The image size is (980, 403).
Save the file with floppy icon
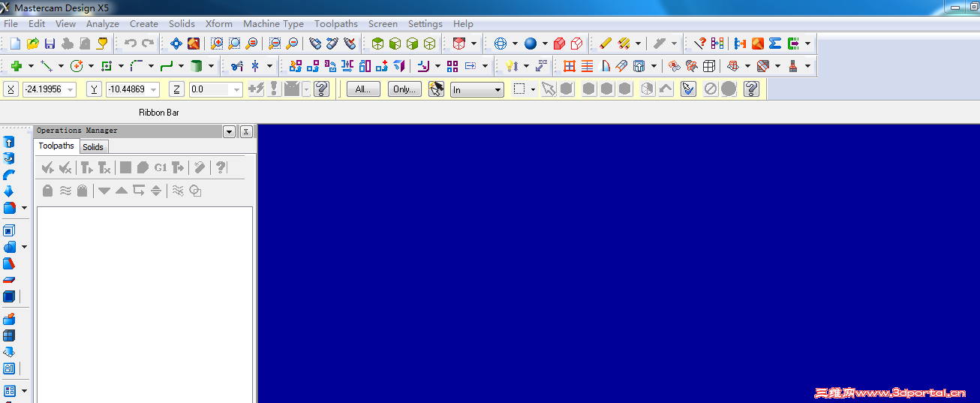point(50,44)
